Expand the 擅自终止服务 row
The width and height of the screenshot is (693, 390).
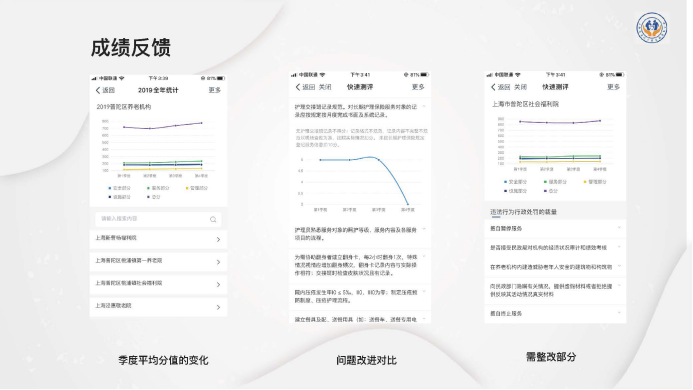[555, 314]
